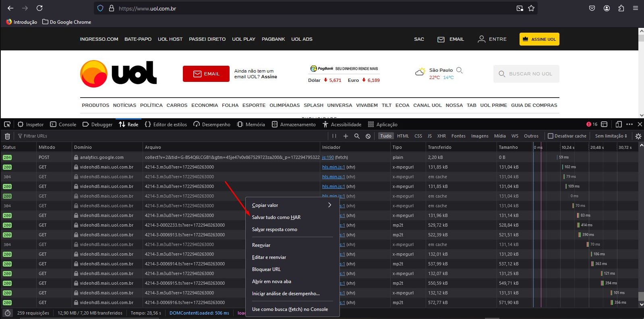Open js:190 initiator link

point(328,157)
